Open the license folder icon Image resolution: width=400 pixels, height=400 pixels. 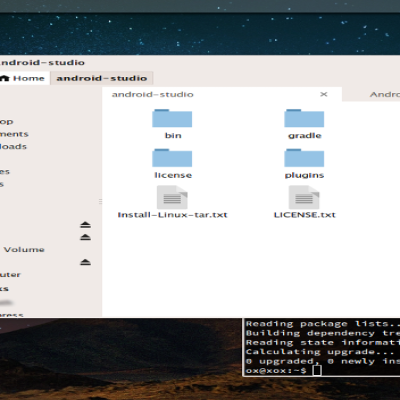point(172,158)
